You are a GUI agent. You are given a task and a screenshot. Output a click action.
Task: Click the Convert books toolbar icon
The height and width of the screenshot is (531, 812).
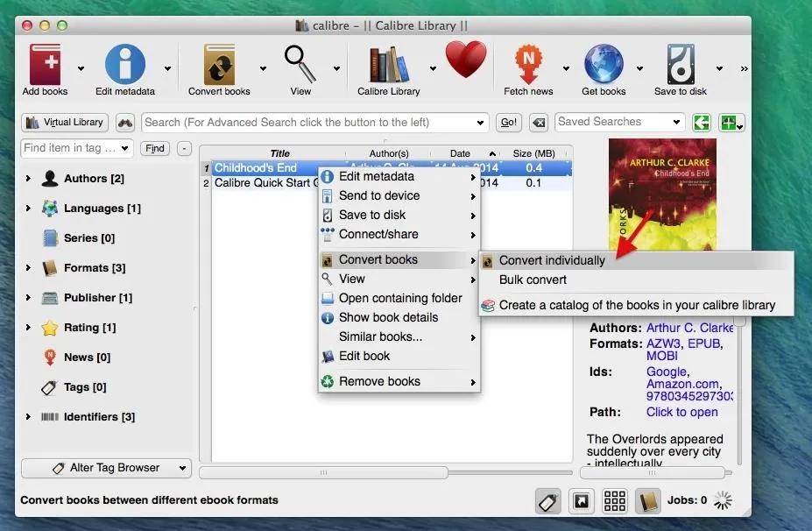219,64
